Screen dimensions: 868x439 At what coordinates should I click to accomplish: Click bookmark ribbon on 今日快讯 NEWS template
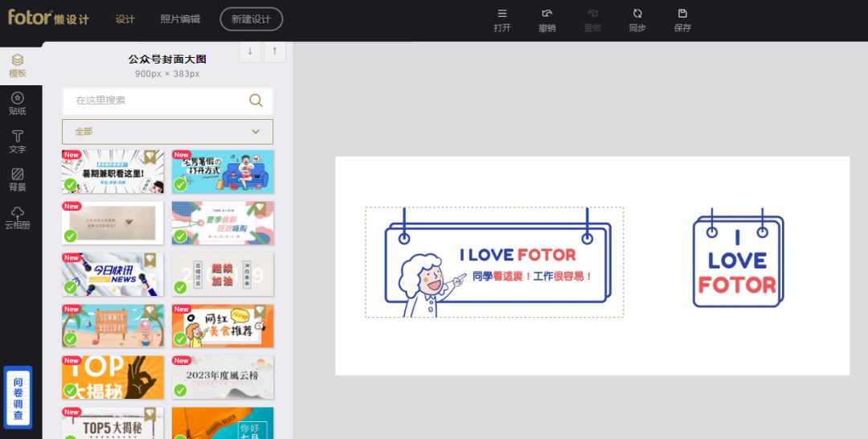(x=149, y=261)
